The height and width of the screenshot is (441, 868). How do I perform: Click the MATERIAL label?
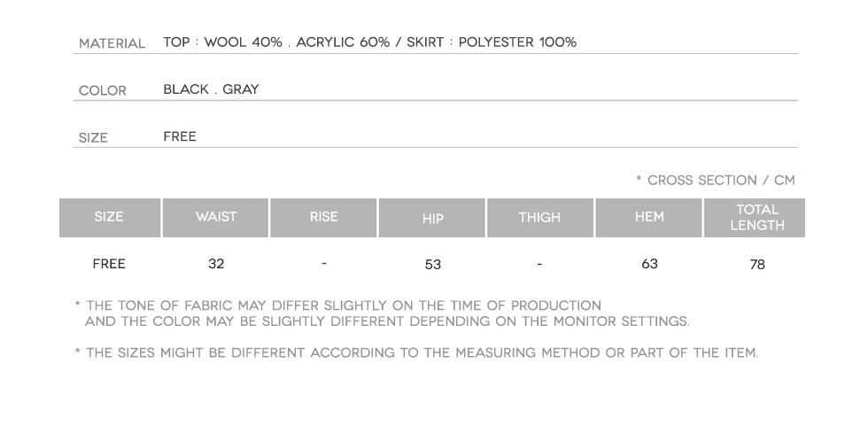tap(112, 43)
